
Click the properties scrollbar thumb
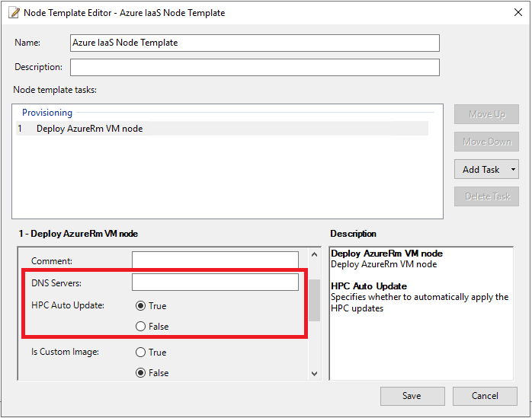(x=315, y=300)
